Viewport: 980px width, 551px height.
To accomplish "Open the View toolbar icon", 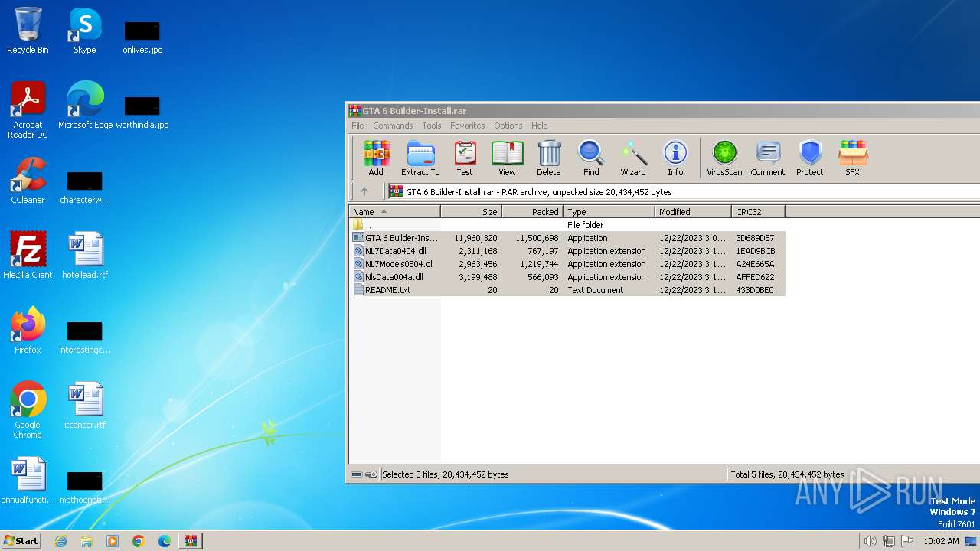I will tap(507, 158).
